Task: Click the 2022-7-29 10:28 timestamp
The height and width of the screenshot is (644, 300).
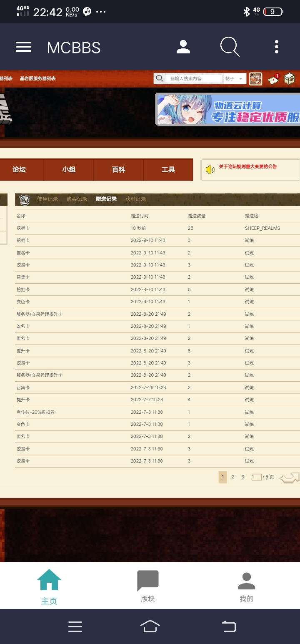Action: 148,387
